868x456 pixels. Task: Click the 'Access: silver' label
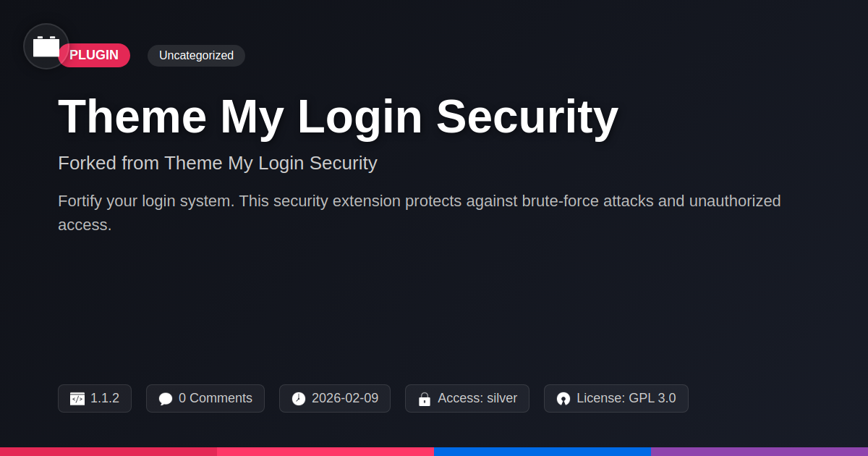tap(477, 398)
